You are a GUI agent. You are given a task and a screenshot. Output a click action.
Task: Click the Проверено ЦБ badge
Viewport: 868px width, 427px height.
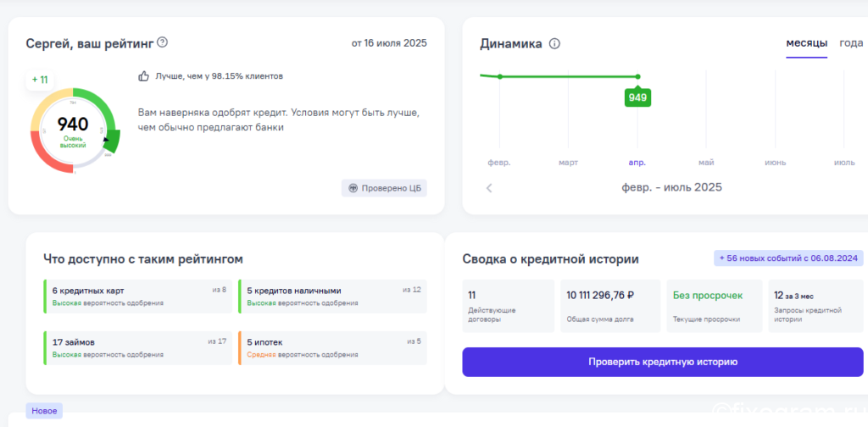click(x=384, y=188)
